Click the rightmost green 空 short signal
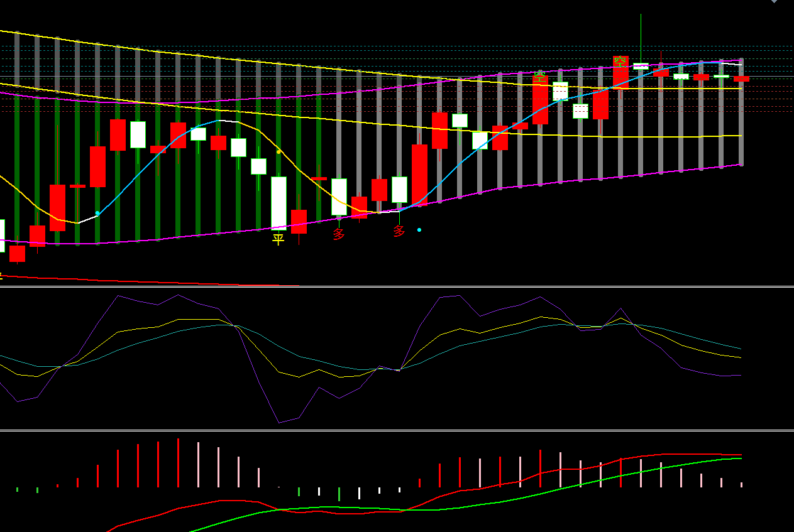794x532 pixels. (620, 62)
